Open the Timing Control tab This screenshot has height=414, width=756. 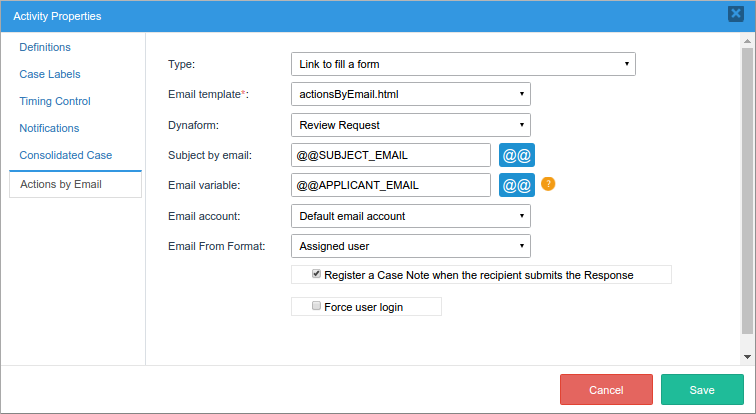(x=55, y=101)
